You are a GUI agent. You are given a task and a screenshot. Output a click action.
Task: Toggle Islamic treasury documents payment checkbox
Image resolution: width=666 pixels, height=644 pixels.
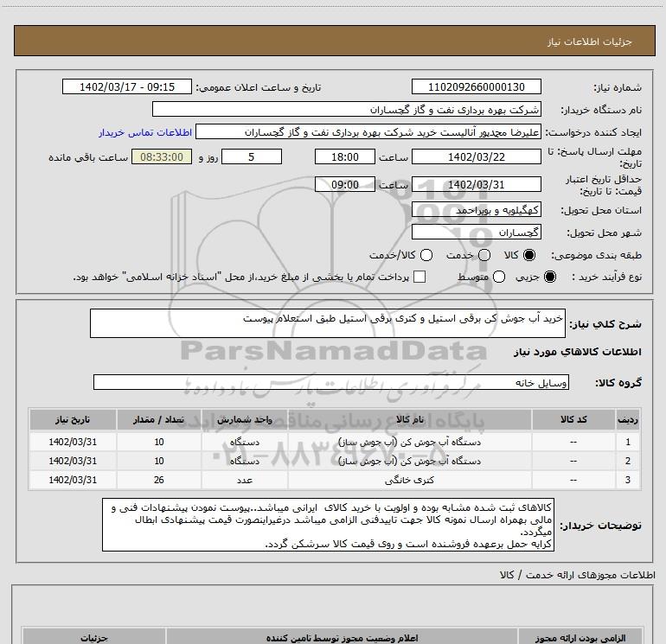coord(419,277)
